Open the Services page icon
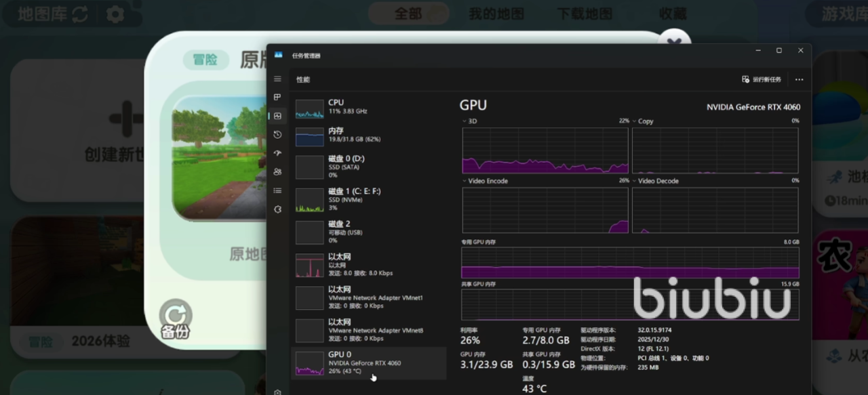This screenshot has height=395, width=868. click(277, 209)
